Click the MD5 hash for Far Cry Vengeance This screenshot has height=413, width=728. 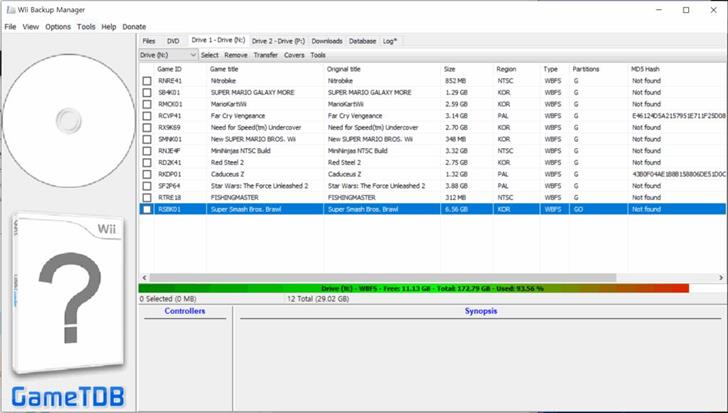678,116
